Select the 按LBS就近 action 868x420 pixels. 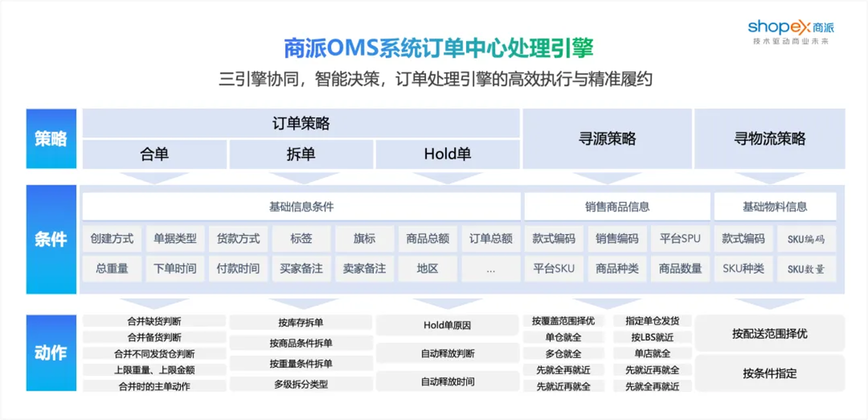pos(652,337)
